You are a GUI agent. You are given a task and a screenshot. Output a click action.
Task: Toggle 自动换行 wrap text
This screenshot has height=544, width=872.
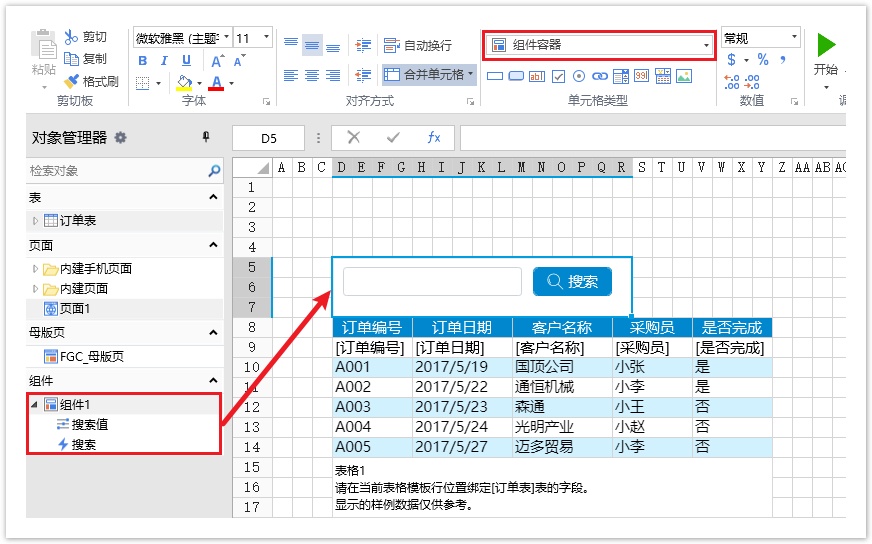point(418,45)
